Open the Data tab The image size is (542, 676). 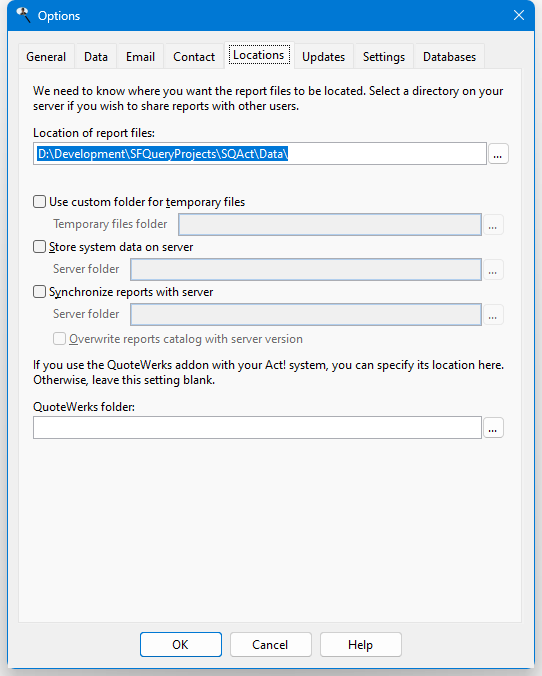click(96, 56)
